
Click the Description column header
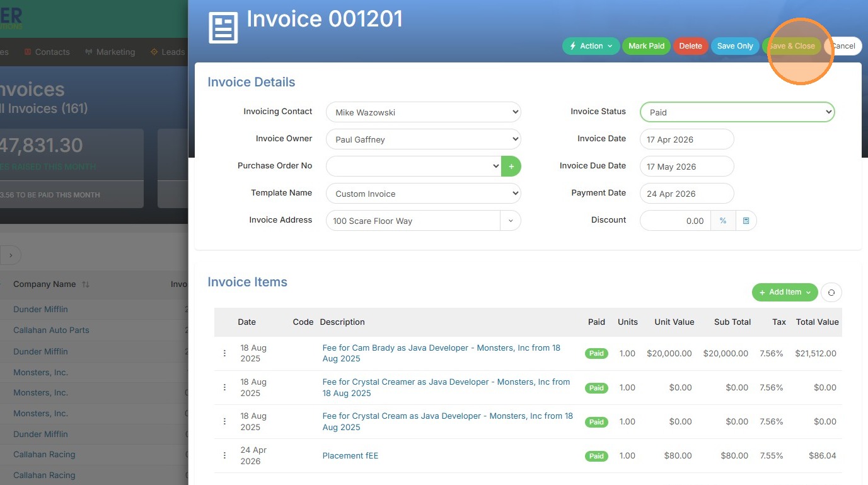coord(342,322)
